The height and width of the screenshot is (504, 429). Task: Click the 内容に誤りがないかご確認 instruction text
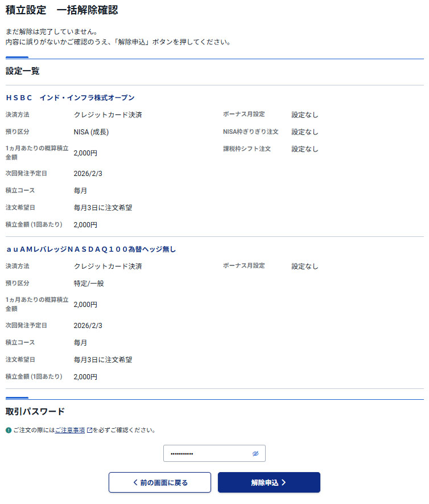click(118, 42)
